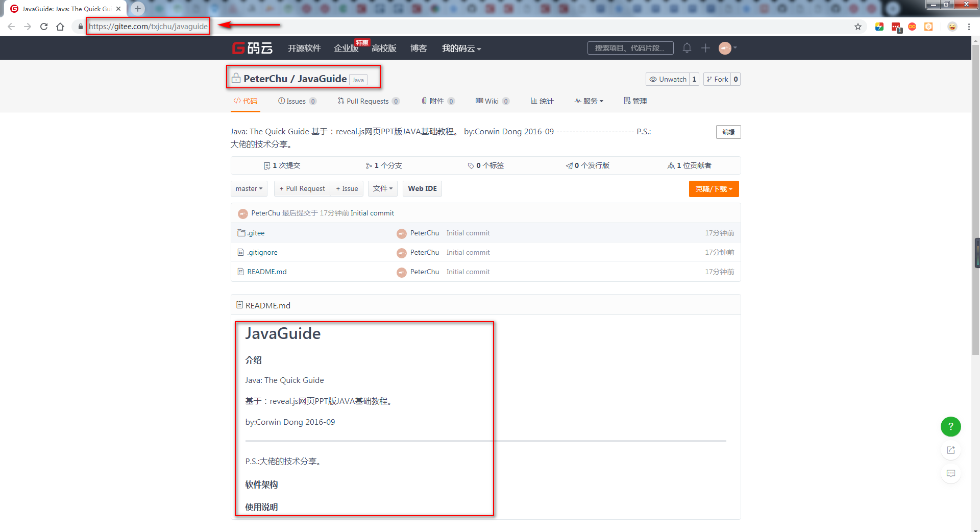Click the green help question-mark button

(950, 426)
